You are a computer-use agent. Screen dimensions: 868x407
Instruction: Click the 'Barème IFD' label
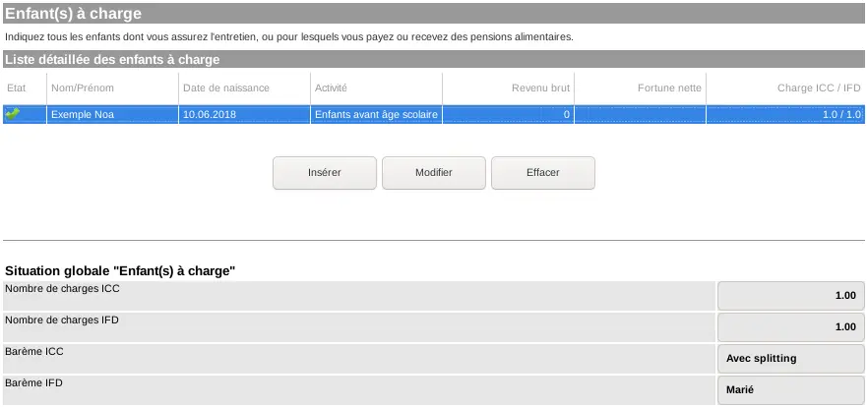coord(33,382)
